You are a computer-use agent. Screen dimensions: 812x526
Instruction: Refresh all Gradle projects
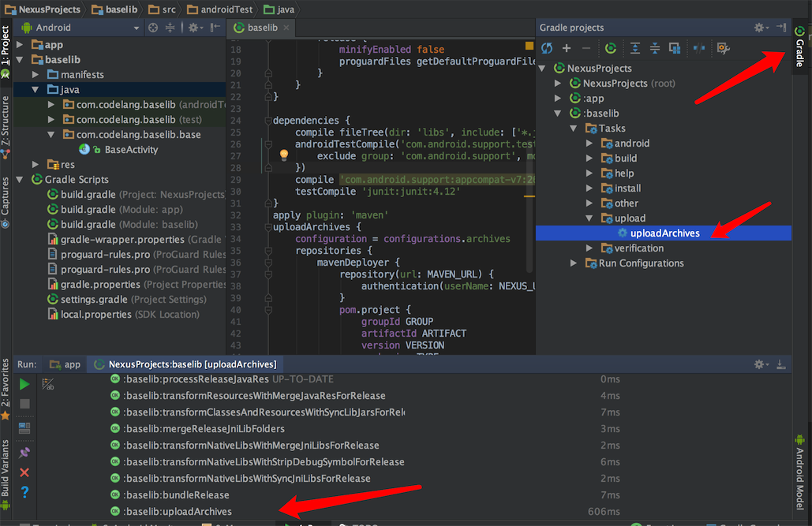click(547, 49)
